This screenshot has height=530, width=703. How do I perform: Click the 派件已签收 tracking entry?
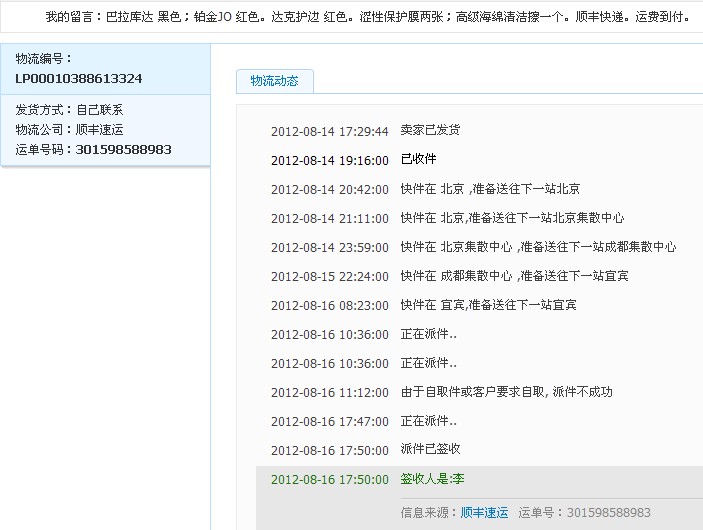click(x=430, y=450)
